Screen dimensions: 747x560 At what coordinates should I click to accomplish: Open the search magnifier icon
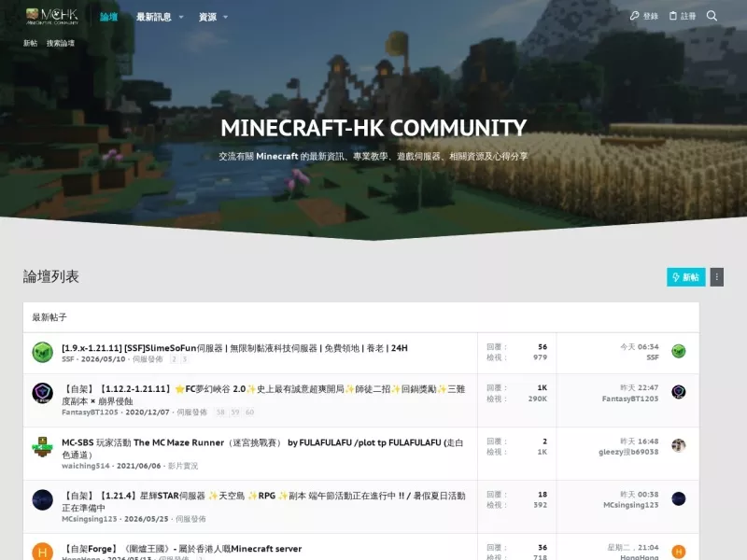712,16
